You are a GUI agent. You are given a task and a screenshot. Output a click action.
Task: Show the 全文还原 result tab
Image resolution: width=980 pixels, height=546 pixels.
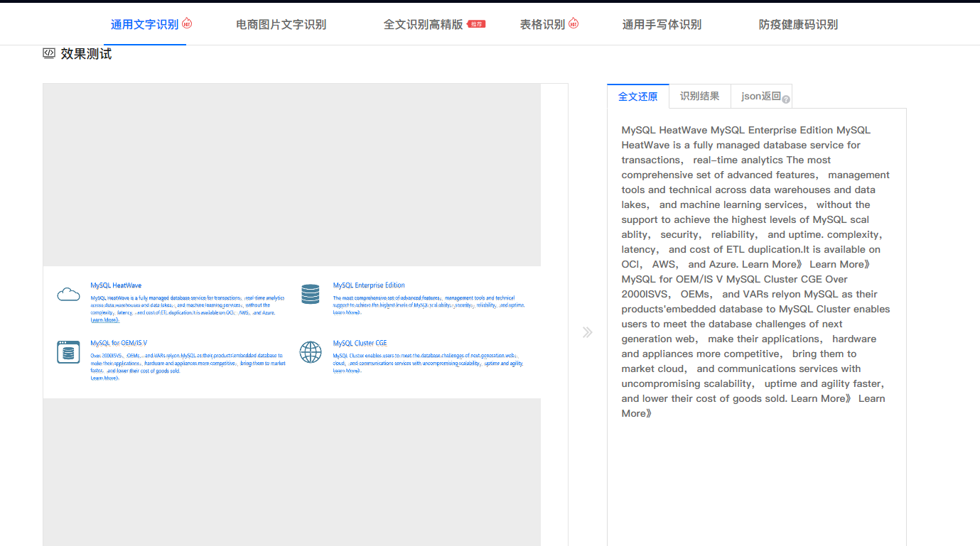pos(638,97)
